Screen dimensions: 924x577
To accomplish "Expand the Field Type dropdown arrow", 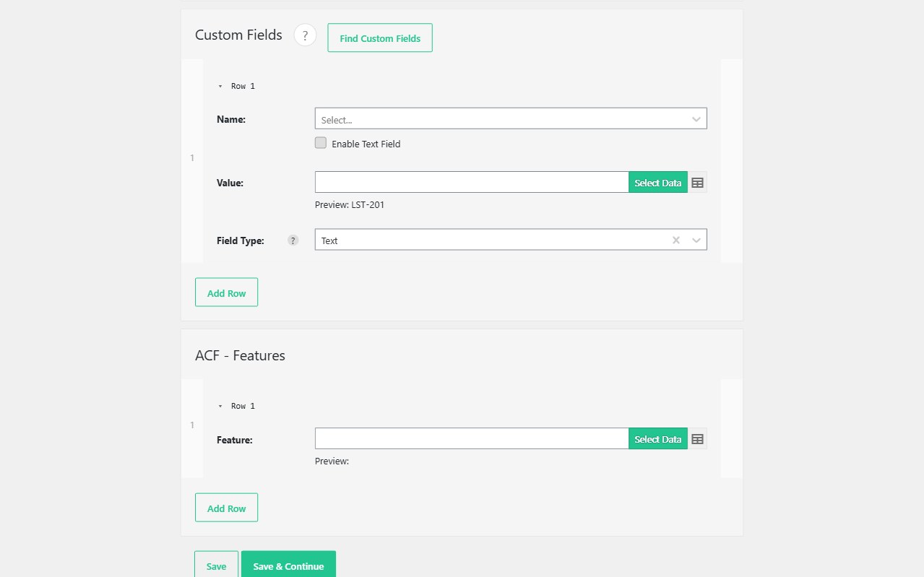I will (x=696, y=240).
